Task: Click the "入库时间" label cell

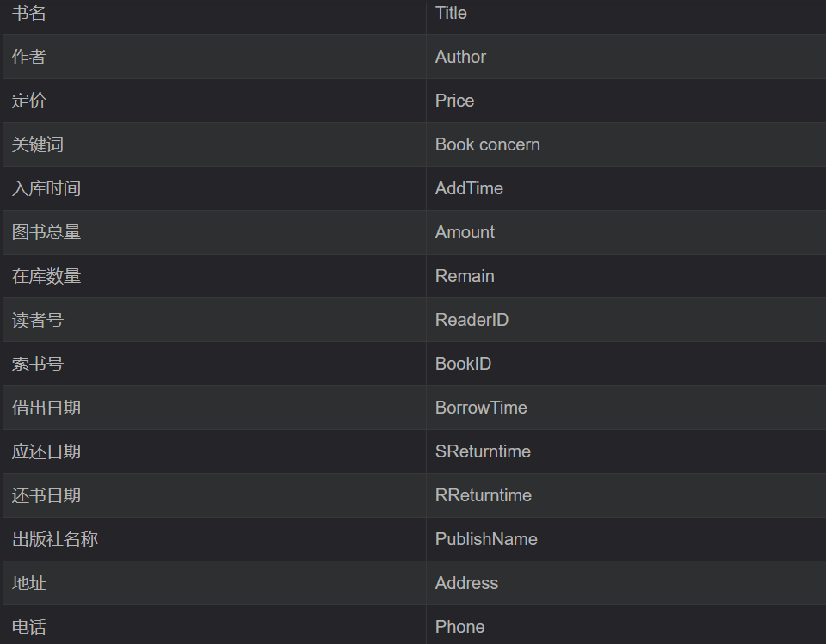Action: click(x=46, y=189)
